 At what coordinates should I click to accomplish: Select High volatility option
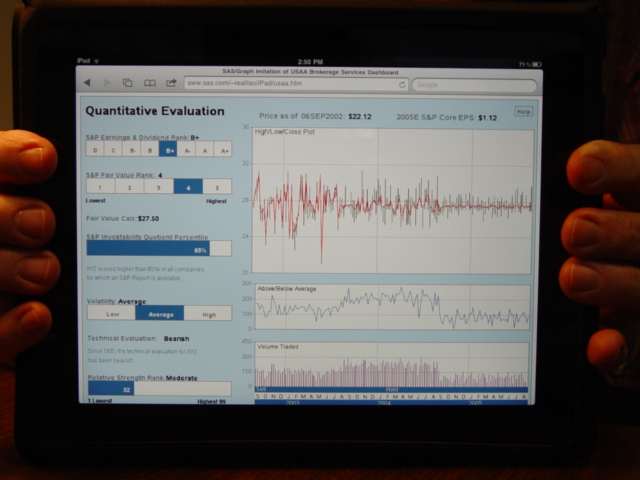[208, 314]
